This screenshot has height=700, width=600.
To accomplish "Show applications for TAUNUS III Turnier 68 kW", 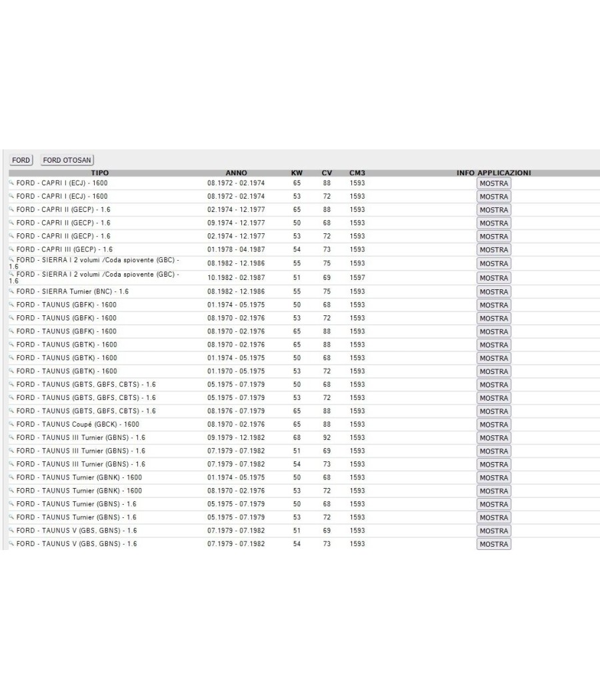I will click(x=494, y=438).
